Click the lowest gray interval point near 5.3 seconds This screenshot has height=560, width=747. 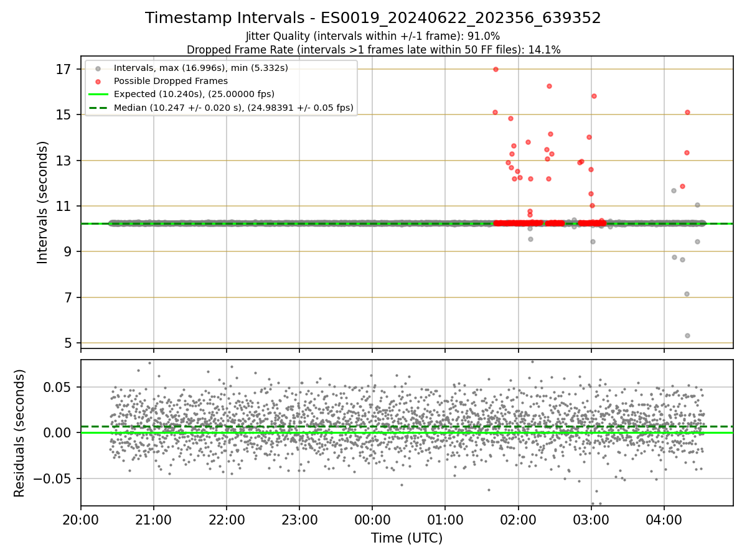point(687,335)
